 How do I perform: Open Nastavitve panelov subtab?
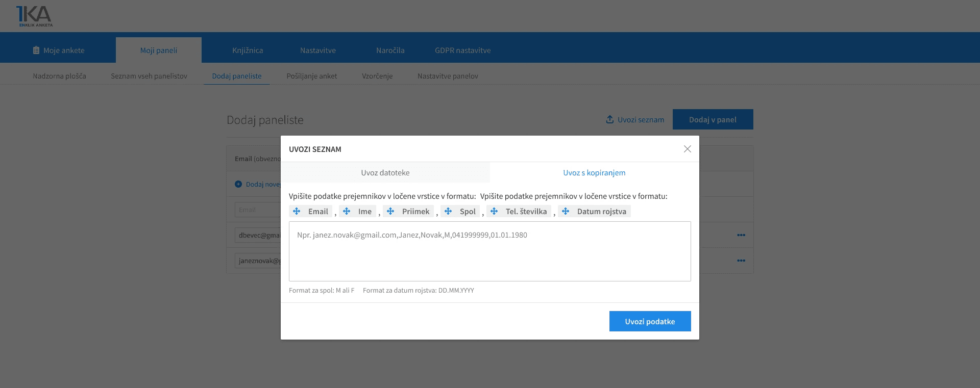click(x=448, y=76)
